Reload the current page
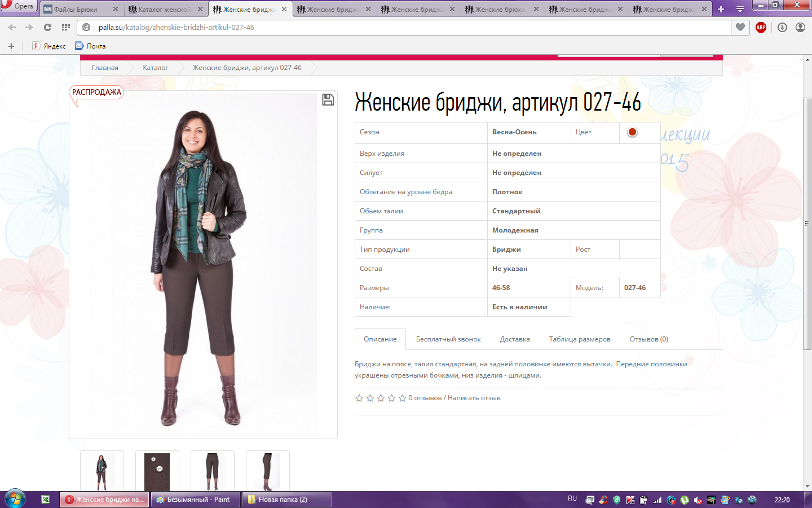 [x=47, y=27]
